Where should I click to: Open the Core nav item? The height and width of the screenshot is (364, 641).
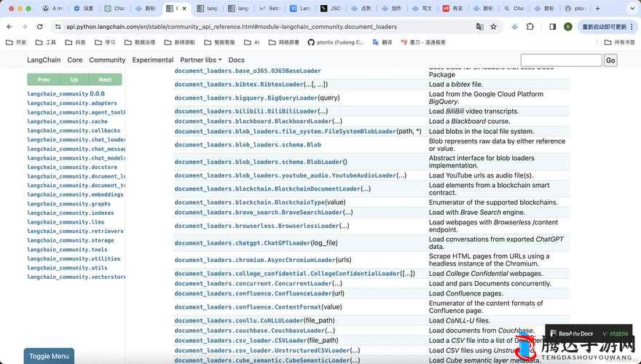coord(75,60)
